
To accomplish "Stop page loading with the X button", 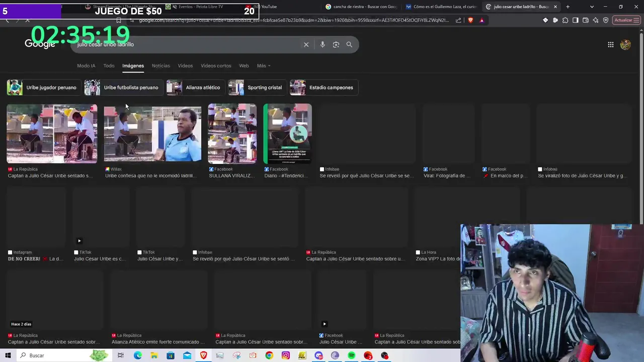I will (x=27, y=20).
